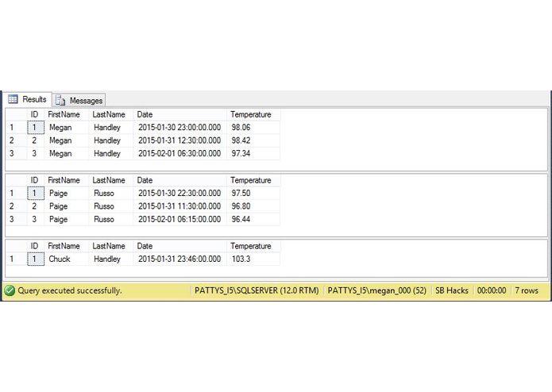Switch to the Results tab
552x392 pixels.
point(28,99)
